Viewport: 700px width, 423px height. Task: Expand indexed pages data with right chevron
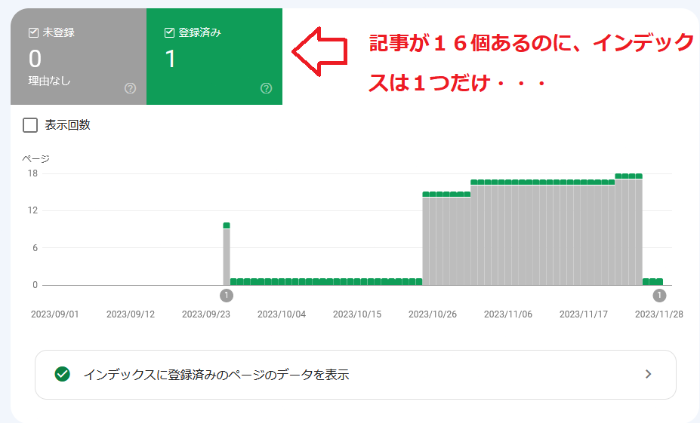647,374
